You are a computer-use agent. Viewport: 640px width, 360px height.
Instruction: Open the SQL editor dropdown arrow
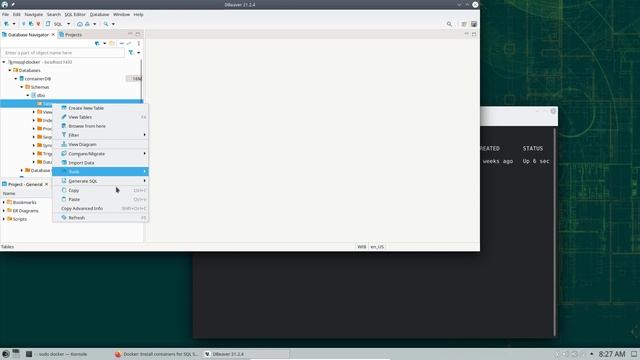(x=68, y=24)
